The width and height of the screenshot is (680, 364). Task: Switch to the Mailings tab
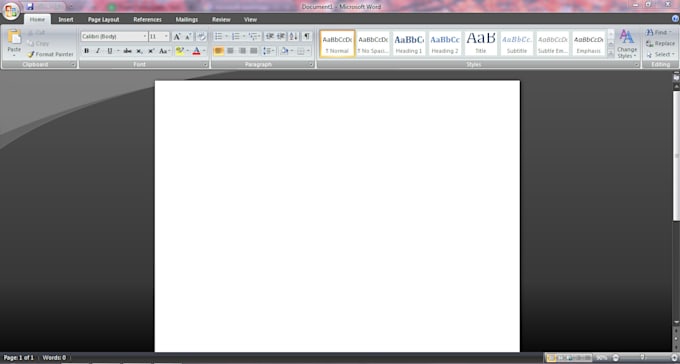point(187,20)
